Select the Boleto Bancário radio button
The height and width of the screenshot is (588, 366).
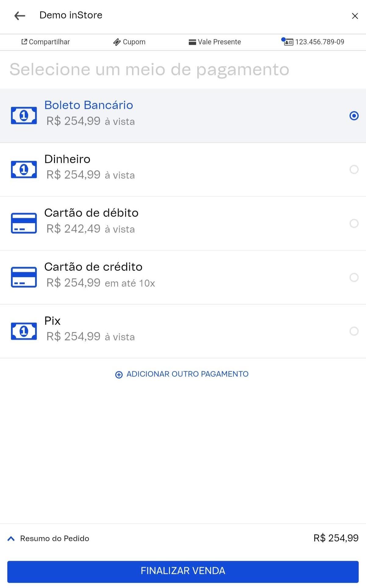[x=354, y=116]
